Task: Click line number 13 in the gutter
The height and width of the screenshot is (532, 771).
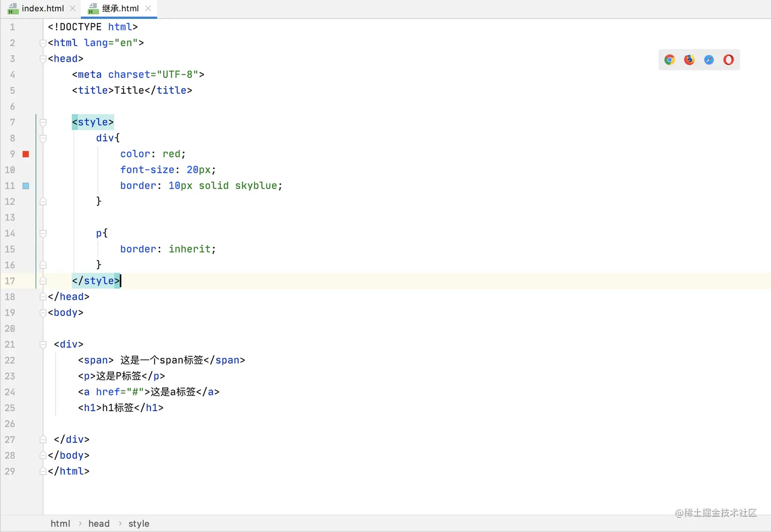Action: click(10, 218)
